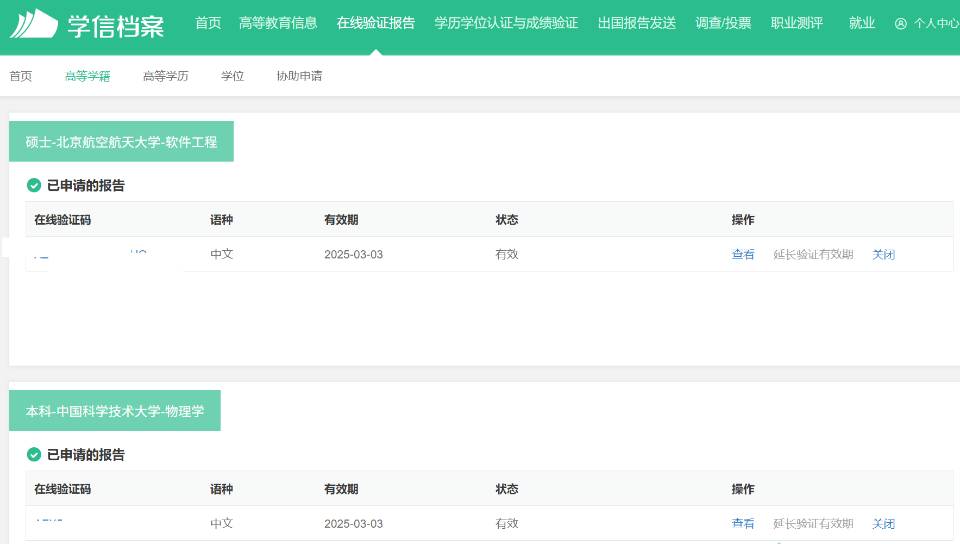Select 在线验证报告 navigation item
Screen dimensions: 960x544
tap(376, 23)
